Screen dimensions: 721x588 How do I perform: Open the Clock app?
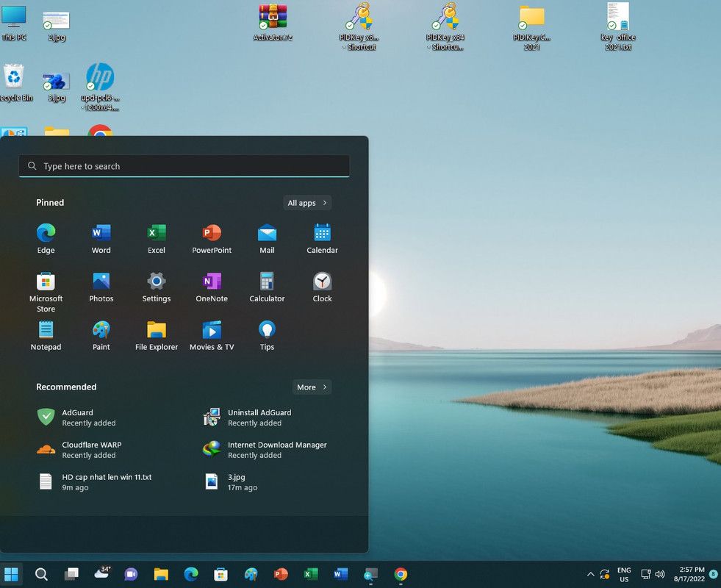322,287
